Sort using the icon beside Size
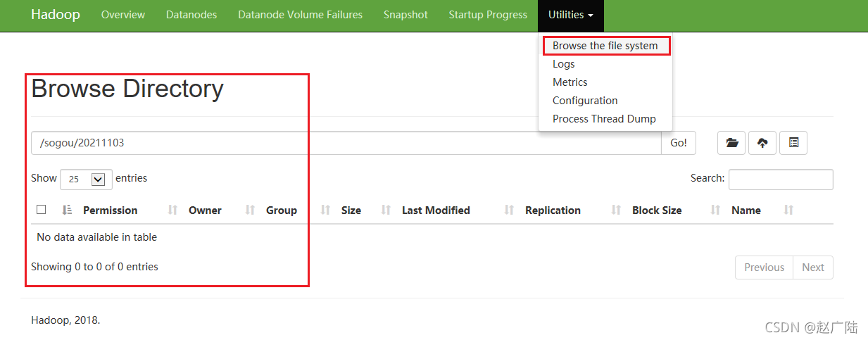The image size is (868, 340). [386, 210]
